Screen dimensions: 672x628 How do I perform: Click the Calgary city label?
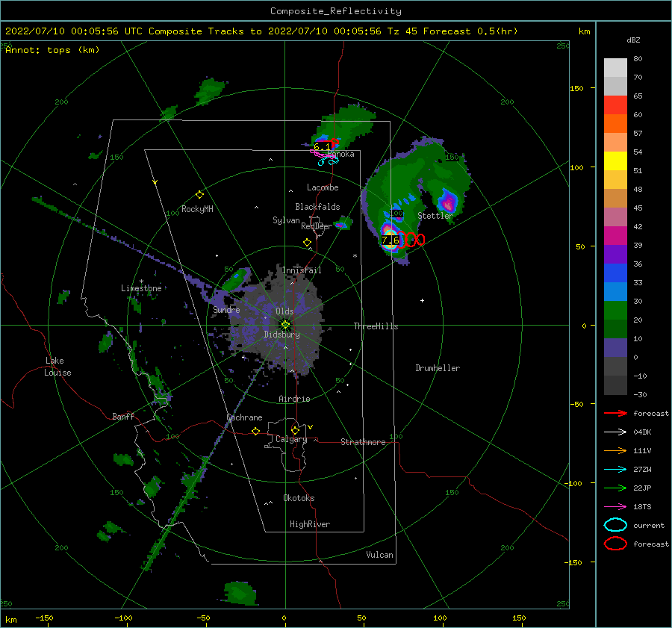coord(291,439)
